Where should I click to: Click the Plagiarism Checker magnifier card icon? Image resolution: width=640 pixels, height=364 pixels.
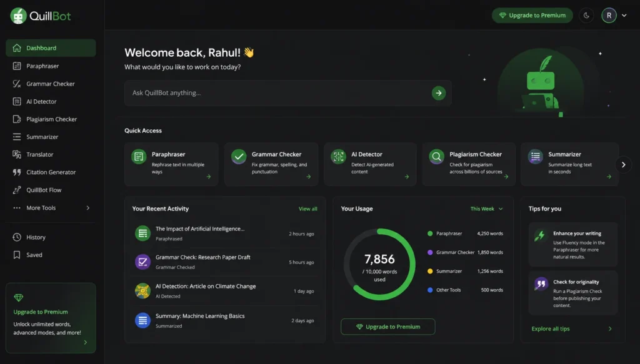[x=436, y=157]
